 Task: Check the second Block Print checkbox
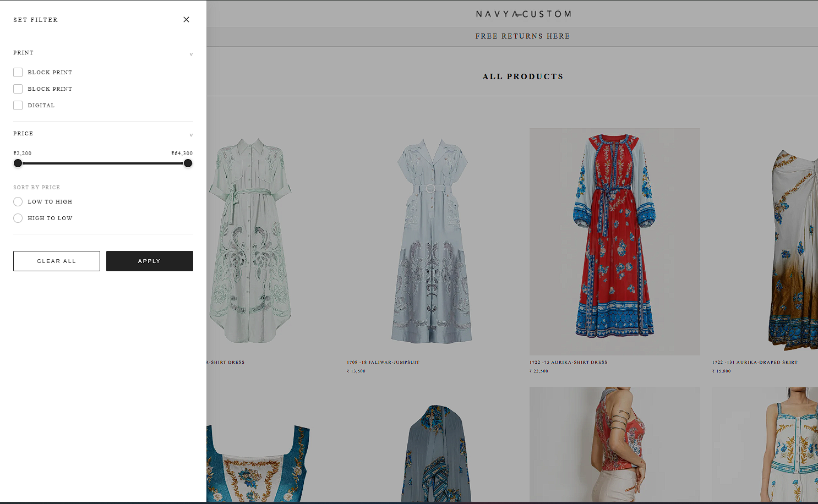(x=18, y=89)
